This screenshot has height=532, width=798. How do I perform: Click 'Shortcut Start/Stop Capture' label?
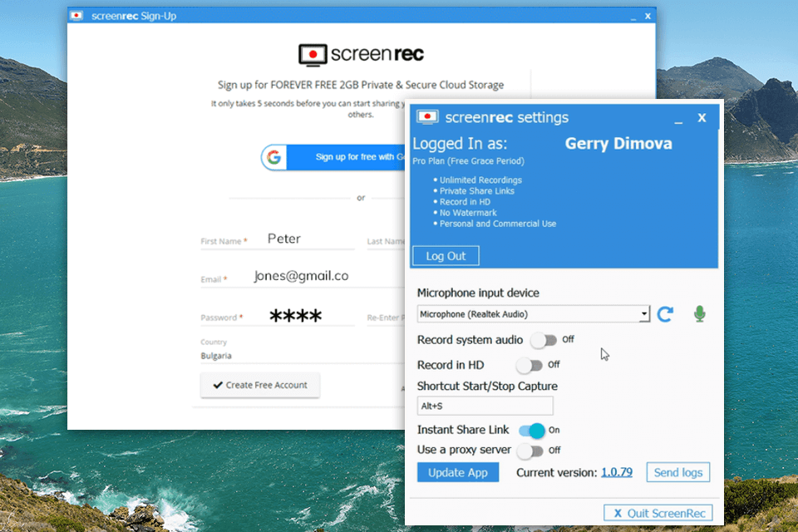(487, 386)
